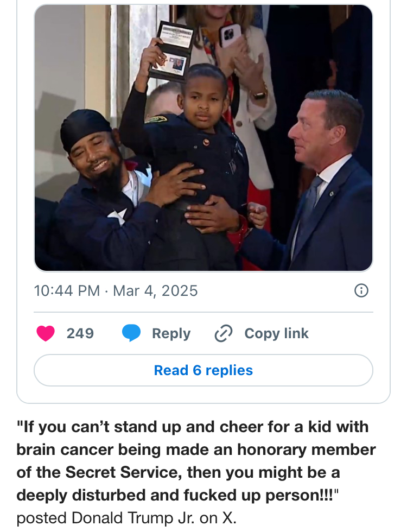Click the pink phone in the photo
Image resolution: width=407 pixels, height=532 pixels.
(x=231, y=35)
